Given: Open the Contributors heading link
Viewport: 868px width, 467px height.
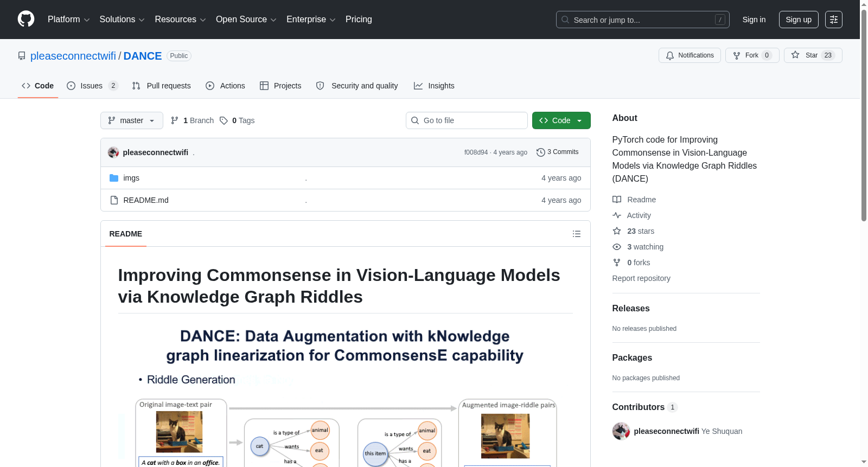Looking at the screenshot, I should [x=644, y=407].
